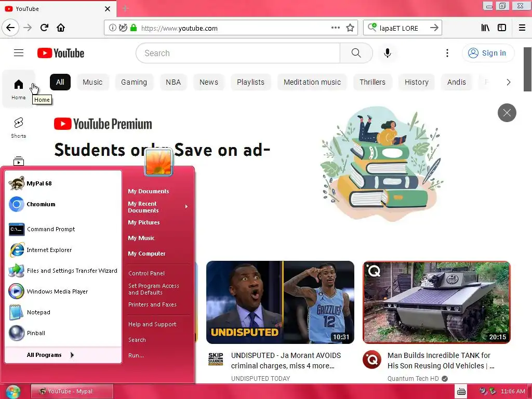This screenshot has height=399, width=532.
Task: Launch Windows Media Player from Start menu
Action: click(x=63, y=291)
